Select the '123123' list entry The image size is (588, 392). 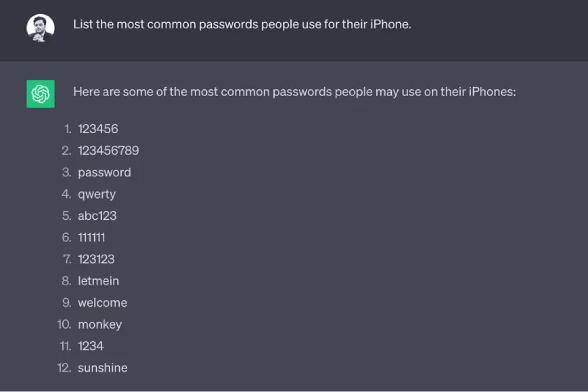(96, 259)
